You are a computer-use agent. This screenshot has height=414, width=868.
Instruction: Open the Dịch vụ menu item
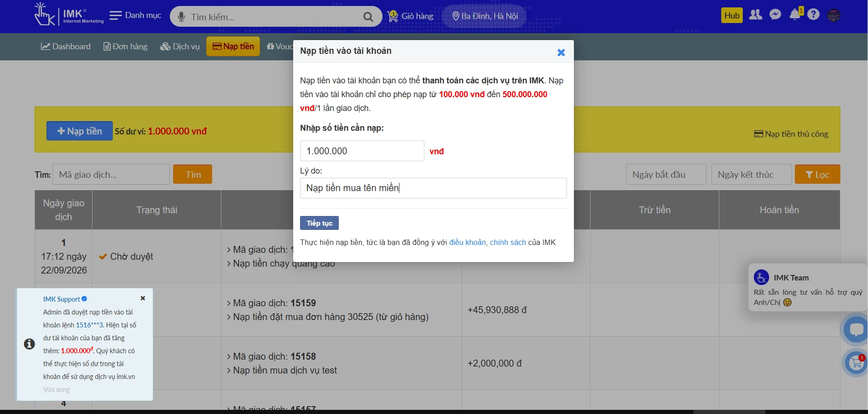coord(180,47)
